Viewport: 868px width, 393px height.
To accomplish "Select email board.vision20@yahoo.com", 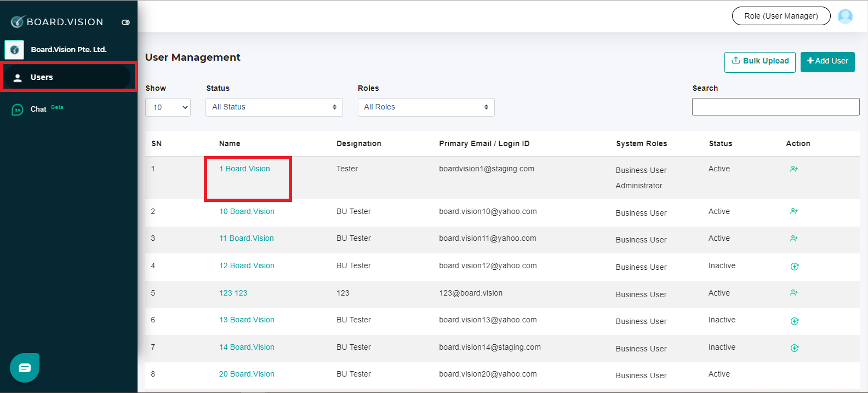I will point(488,374).
